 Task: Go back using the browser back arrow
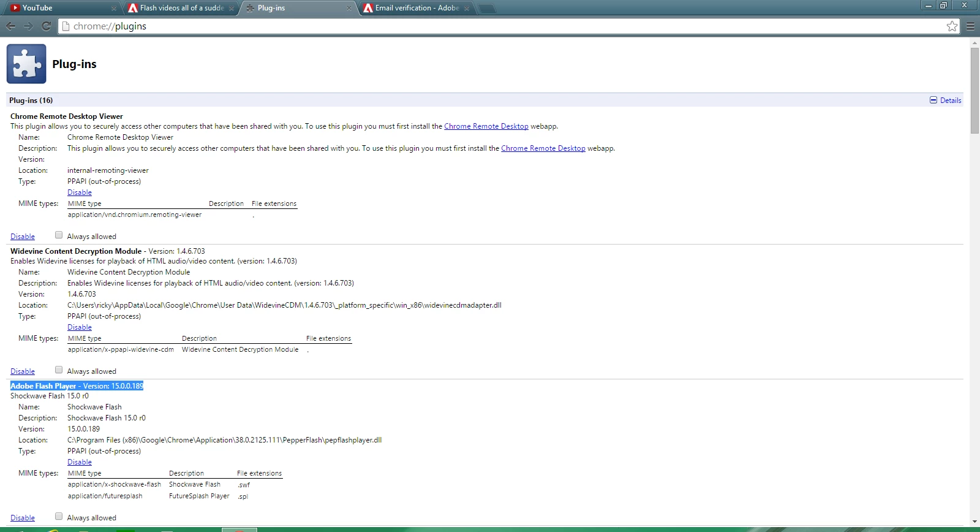[x=10, y=26]
